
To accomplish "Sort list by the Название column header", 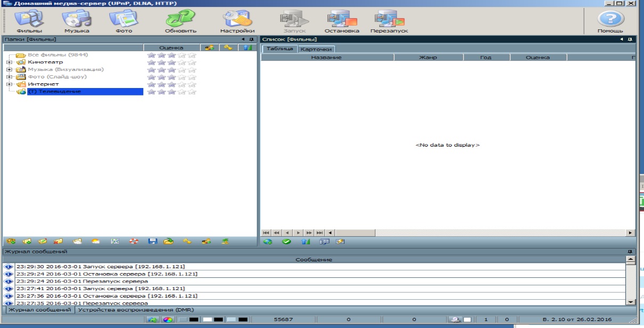I will click(x=327, y=57).
